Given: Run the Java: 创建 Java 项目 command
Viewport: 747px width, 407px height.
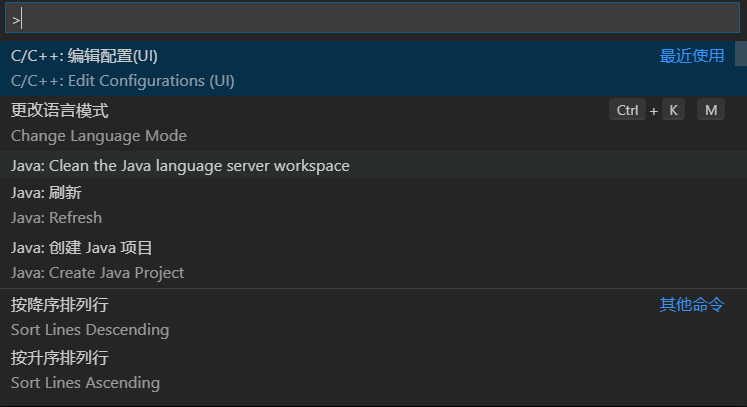Looking at the screenshot, I should pos(81,248).
